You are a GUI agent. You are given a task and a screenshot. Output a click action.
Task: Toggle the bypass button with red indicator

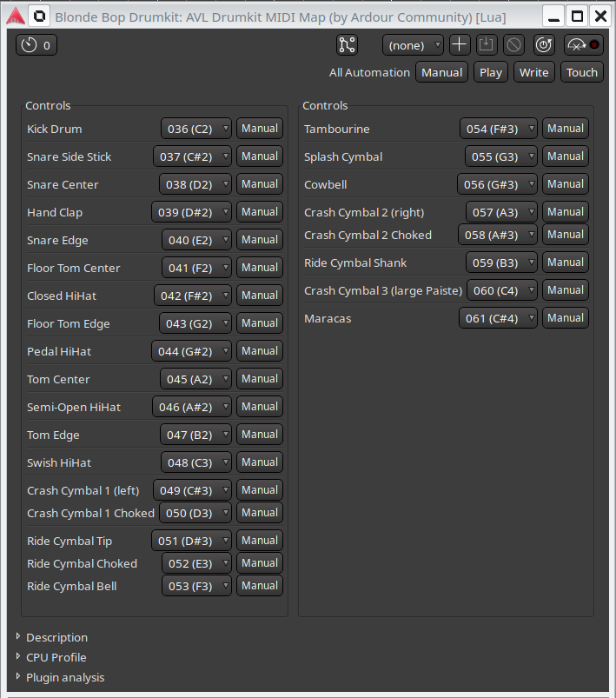pyautogui.click(x=583, y=45)
